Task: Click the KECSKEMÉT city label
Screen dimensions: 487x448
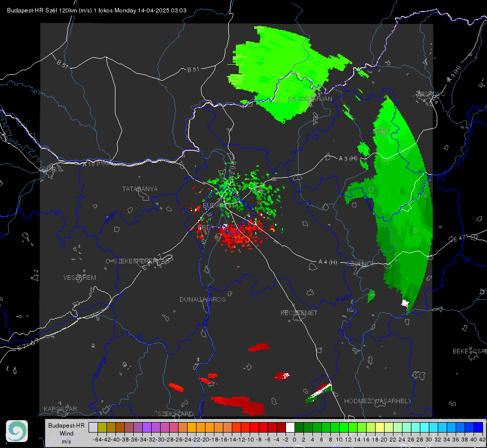Action: [x=299, y=313]
